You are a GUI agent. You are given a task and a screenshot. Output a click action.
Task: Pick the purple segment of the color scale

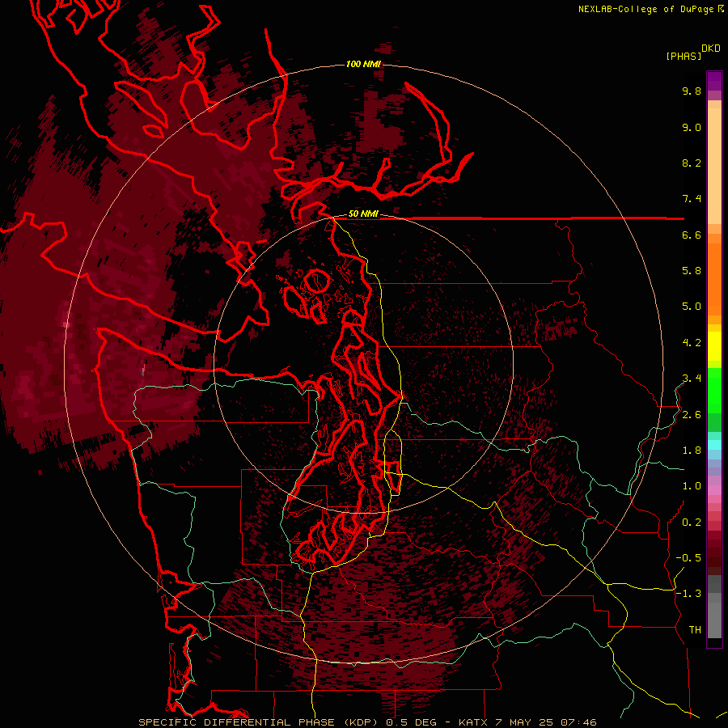click(714, 82)
